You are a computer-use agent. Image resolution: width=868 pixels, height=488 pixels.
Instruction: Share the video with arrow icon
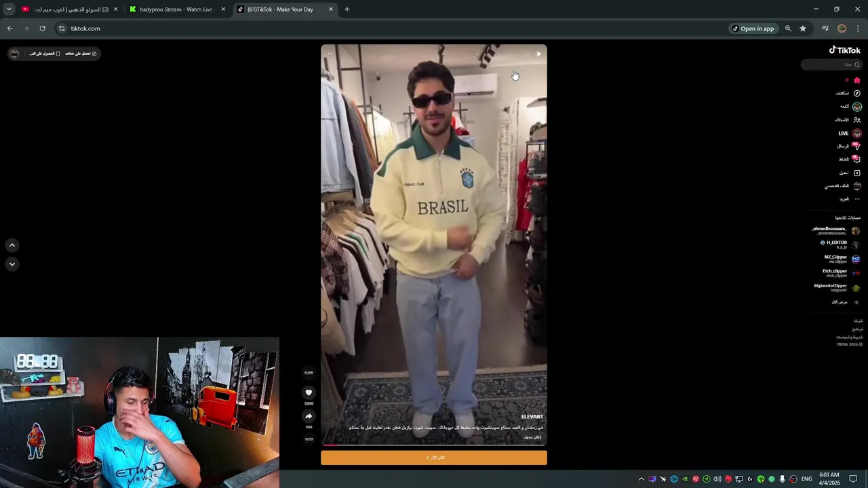pos(309,416)
